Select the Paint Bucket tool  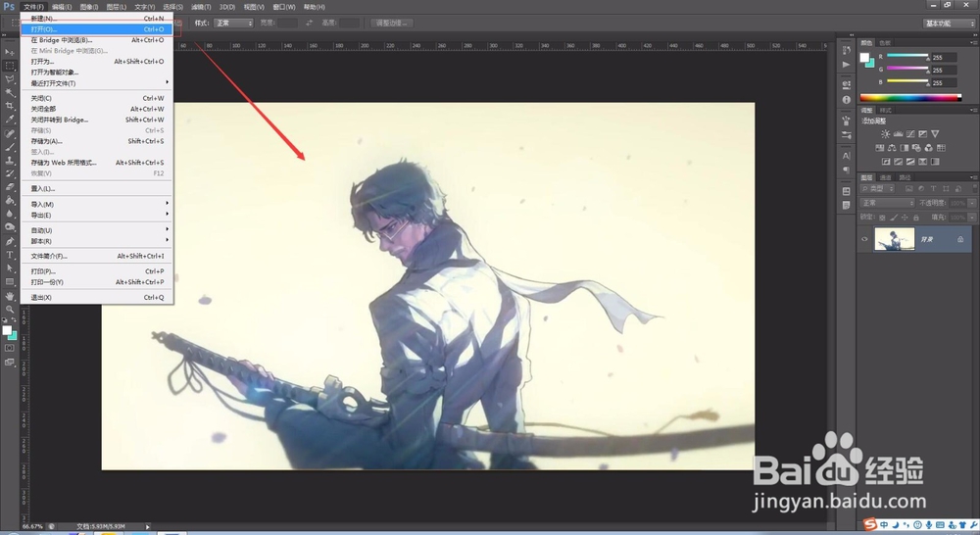pyautogui.click(x=10, y=200)
